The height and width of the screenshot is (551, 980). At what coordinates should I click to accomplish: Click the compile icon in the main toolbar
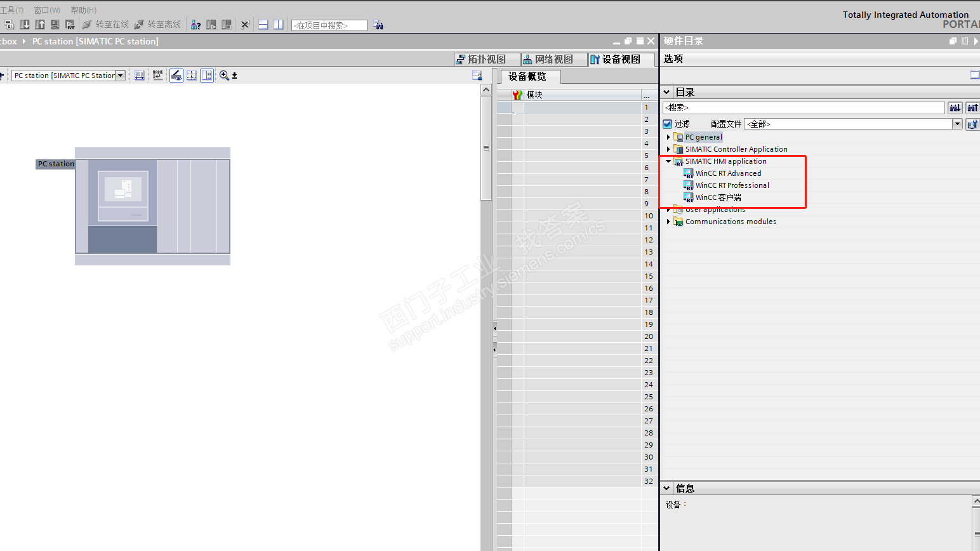[9, 25]
